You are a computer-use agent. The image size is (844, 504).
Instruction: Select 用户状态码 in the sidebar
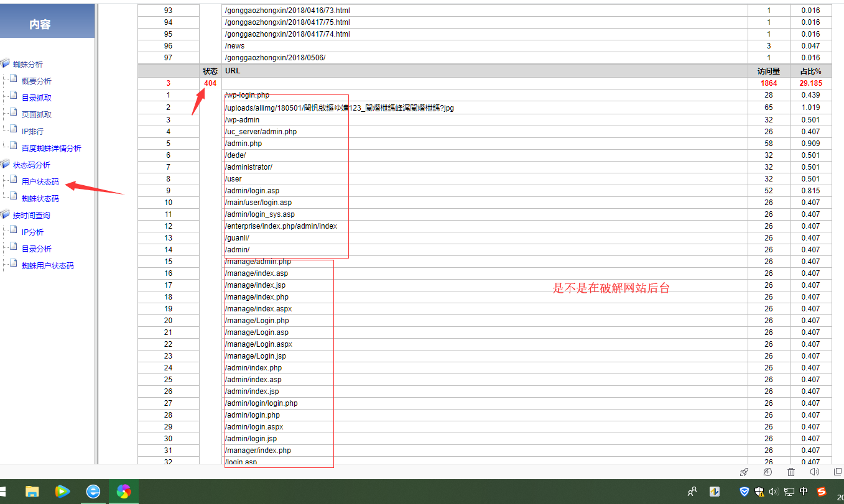(40, 182)
